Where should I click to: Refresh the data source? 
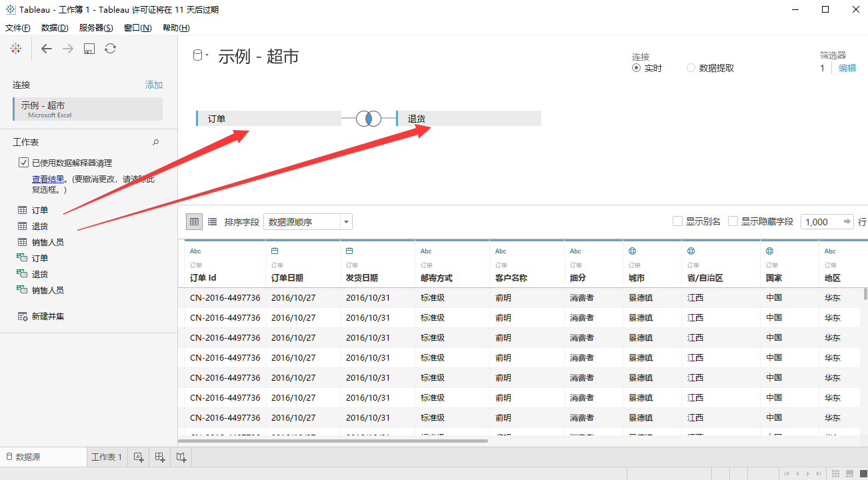(x=111, y=49)
